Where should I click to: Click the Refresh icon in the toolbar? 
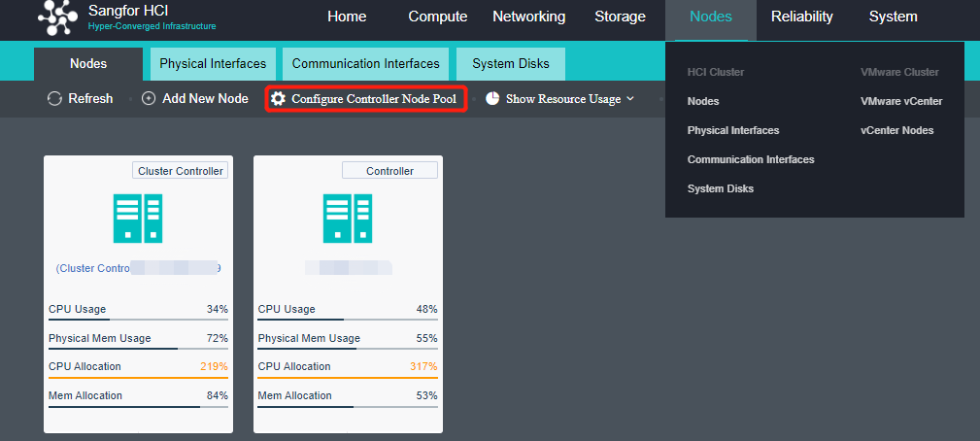pos(55,99)
